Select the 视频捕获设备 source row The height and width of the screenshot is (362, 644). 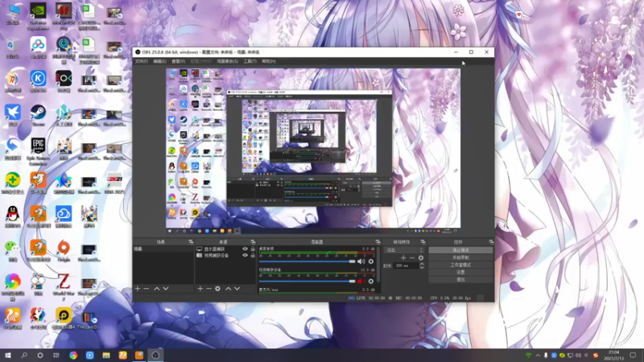[x=226, y=255]
